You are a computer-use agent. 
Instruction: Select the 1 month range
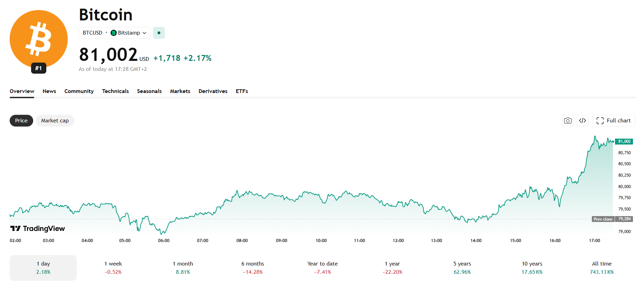click(x=183, y=268)
